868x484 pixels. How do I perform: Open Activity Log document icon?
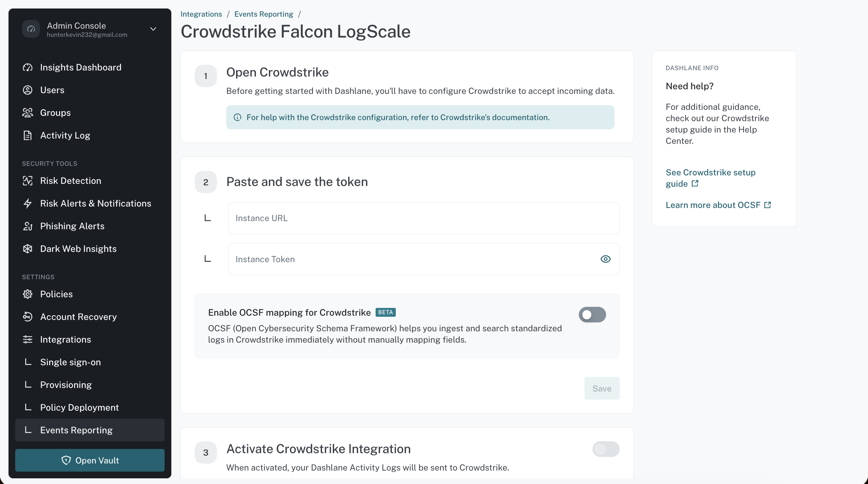coord(28,135)
